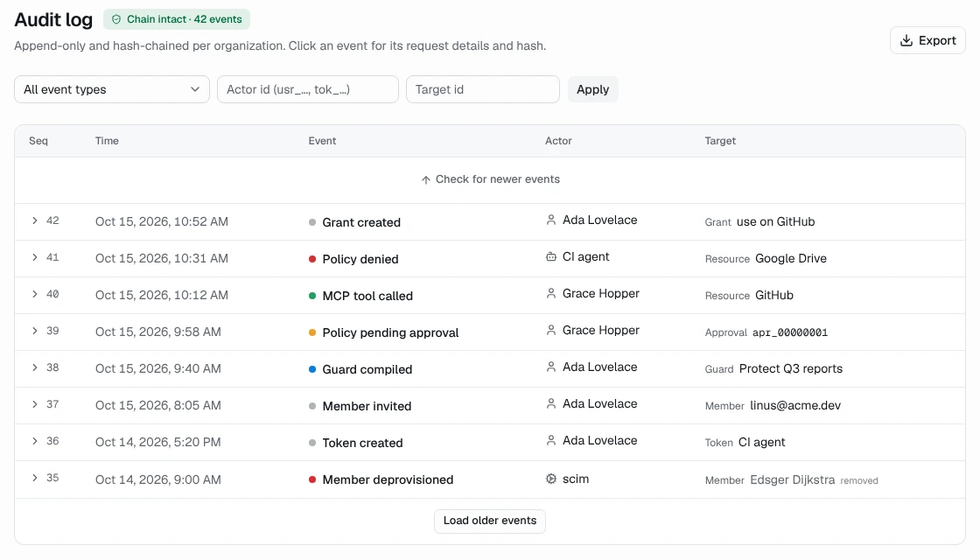Click the Chain intact 42 events badge

point(177,19)
